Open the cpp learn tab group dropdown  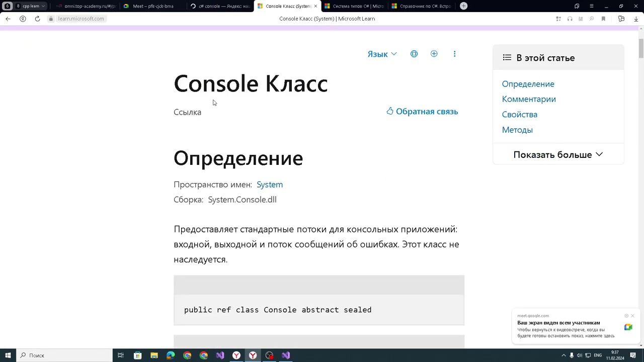click(x=31, y=6)
